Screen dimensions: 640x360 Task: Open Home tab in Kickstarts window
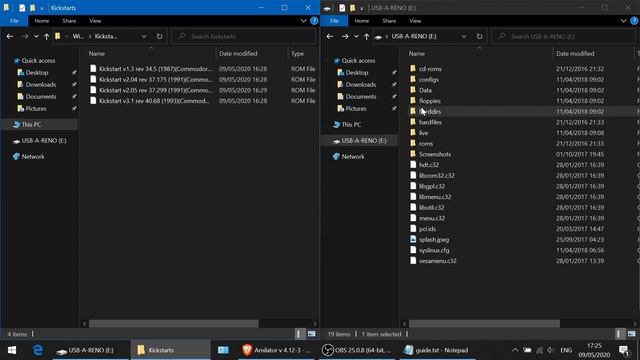coord(42,21)
